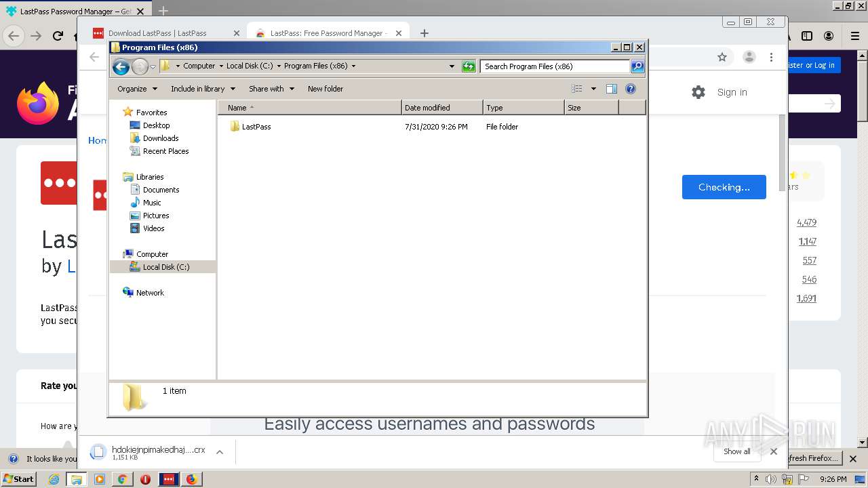
Task: Switch to Download LastPass Chrome tab
Action: [166, 33]
